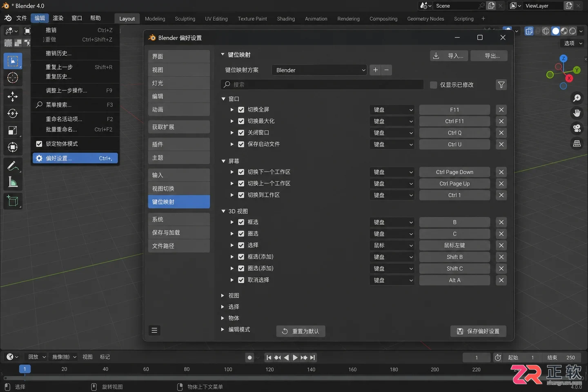
Task: Select the Scale tool in toolbar
Action: [13, 130]
